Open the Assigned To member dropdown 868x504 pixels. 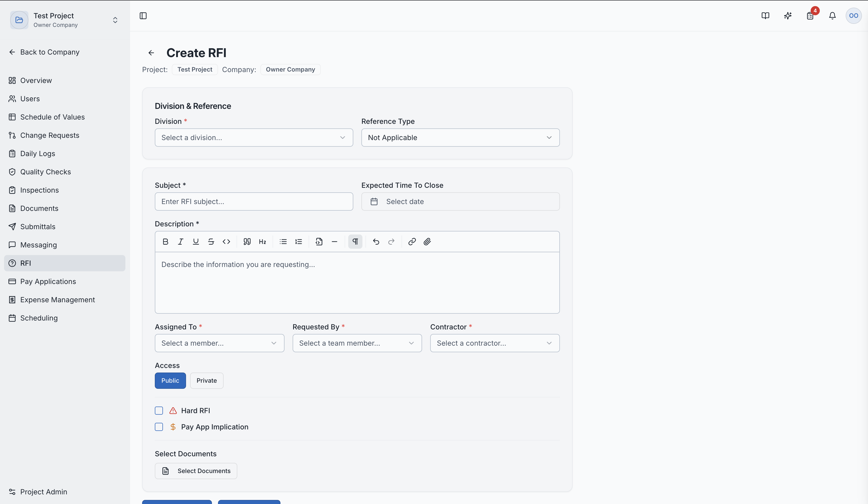pyautogui.click(x=219, y=343)
